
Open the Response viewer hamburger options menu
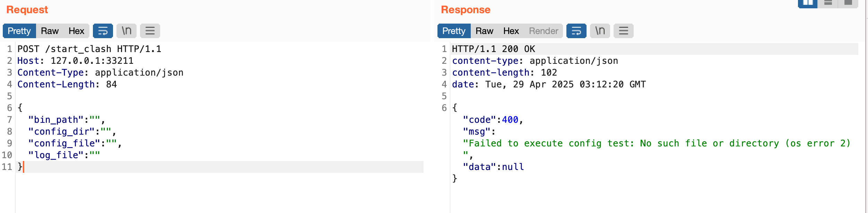pos(623,31)
